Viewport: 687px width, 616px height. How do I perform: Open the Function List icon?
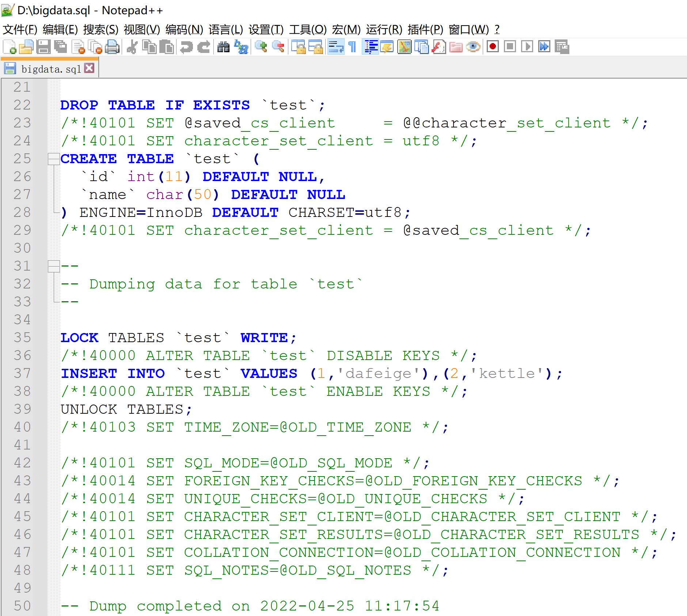pos(439,47)
